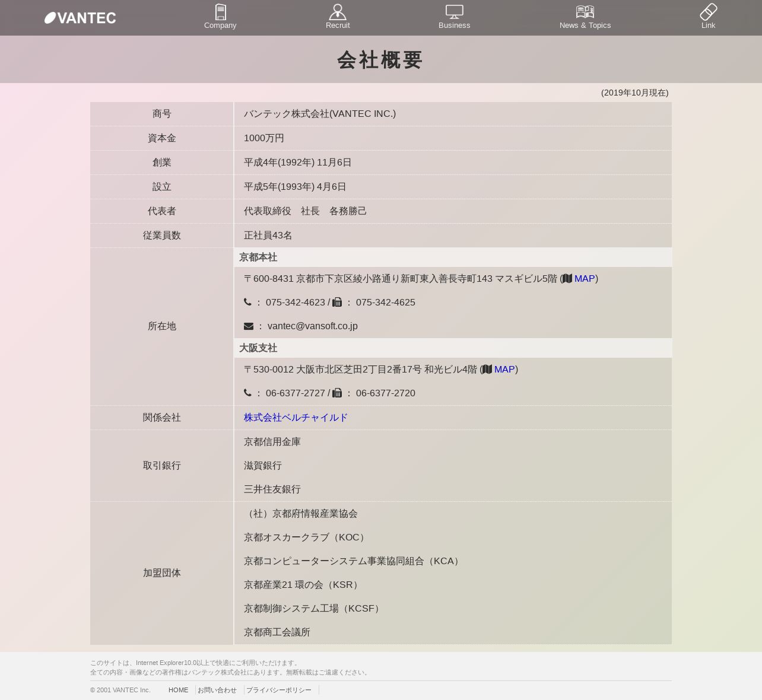
Task: Click the 加盟団体 row label
Action: (x=162, y=573)
